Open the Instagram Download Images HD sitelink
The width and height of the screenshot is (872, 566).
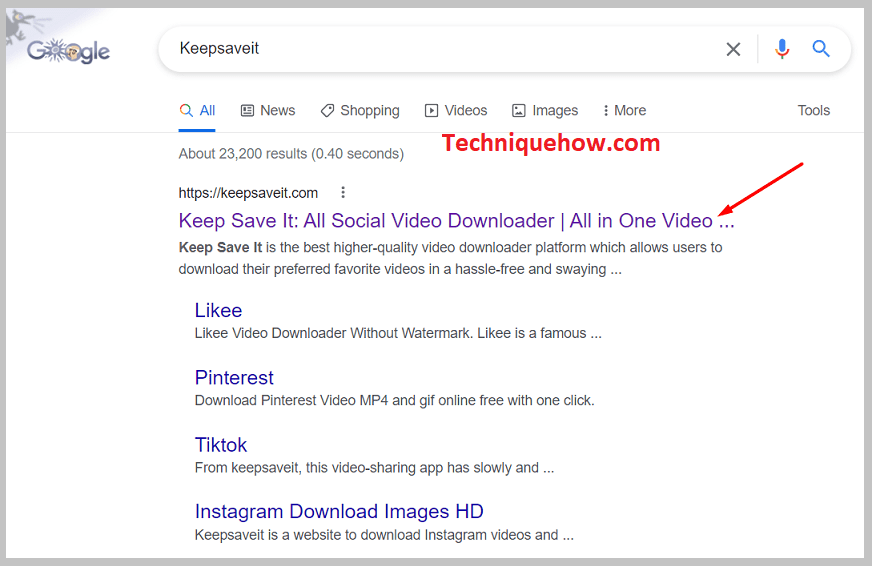(339, 512)
